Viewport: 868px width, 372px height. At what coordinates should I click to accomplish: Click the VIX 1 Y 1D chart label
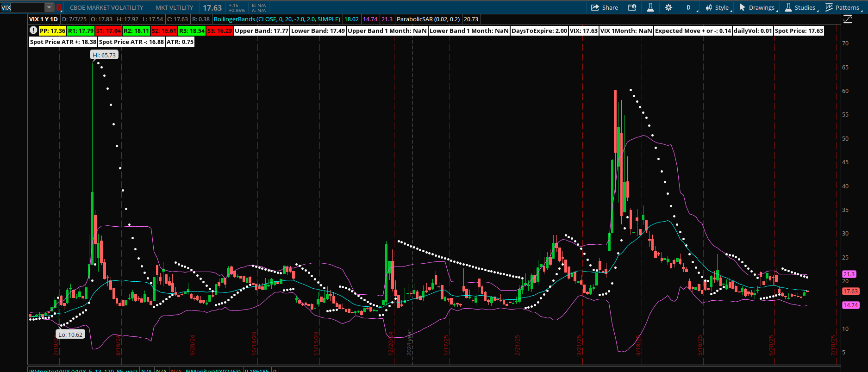pyautogui.click(x=44, y=19)
